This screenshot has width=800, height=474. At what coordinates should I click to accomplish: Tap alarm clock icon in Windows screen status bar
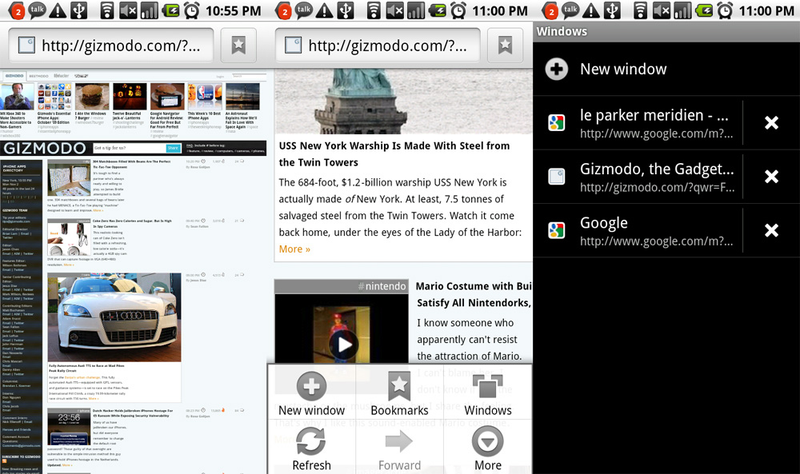tap(725, 11)
